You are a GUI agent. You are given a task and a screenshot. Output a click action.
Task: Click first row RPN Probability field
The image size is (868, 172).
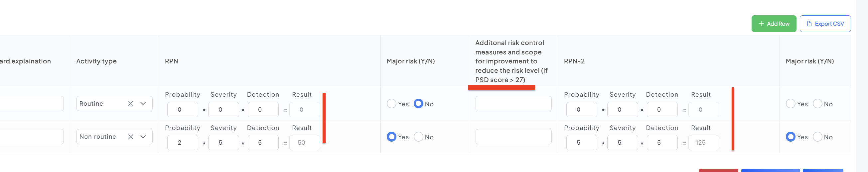pos(182,109)
